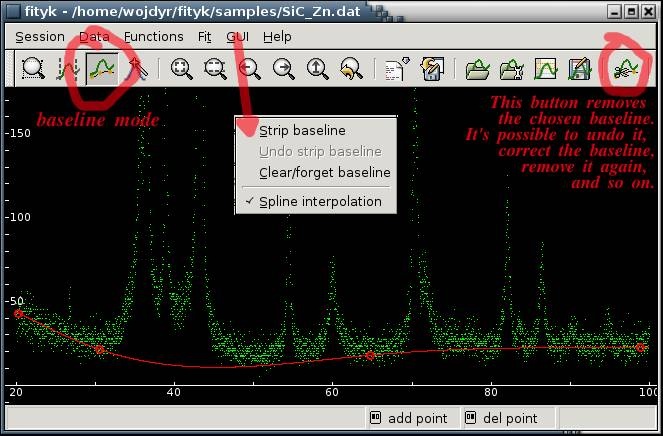Viewport: 663px width, 436px height.
Task: Click the save session floppy icon
Action: tap(432, 69)
